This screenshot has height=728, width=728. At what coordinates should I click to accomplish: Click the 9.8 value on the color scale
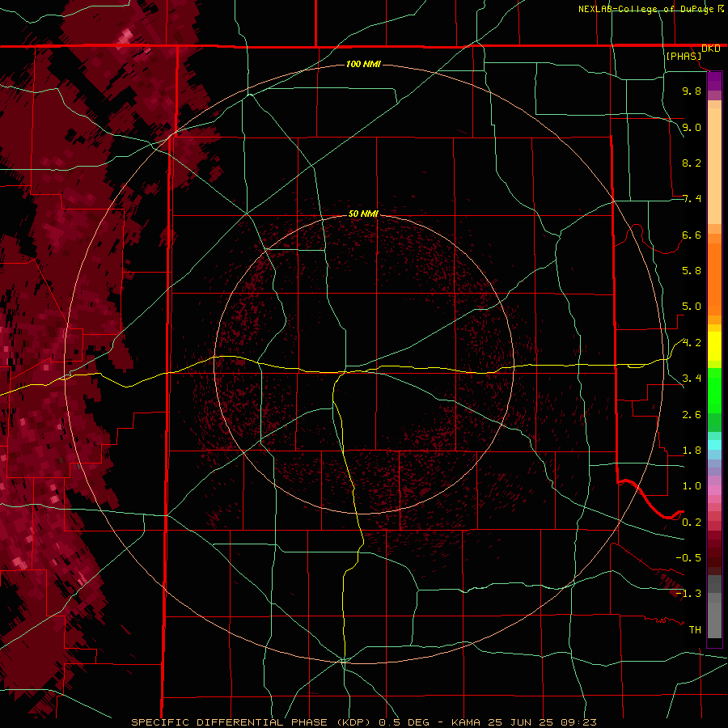(692, 91)
